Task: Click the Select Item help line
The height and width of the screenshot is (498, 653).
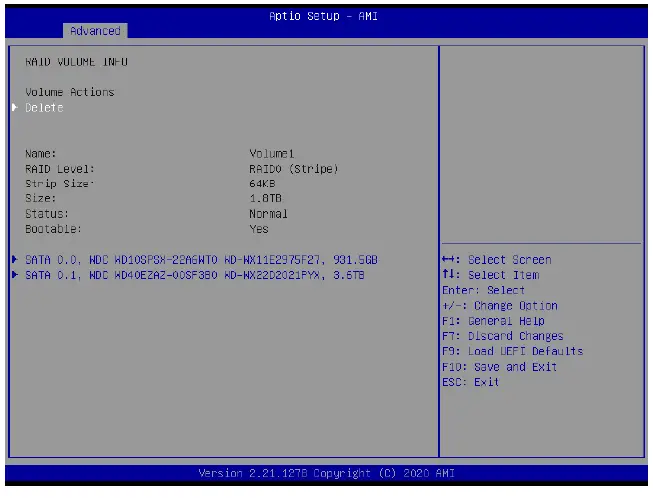Action: 491,275
